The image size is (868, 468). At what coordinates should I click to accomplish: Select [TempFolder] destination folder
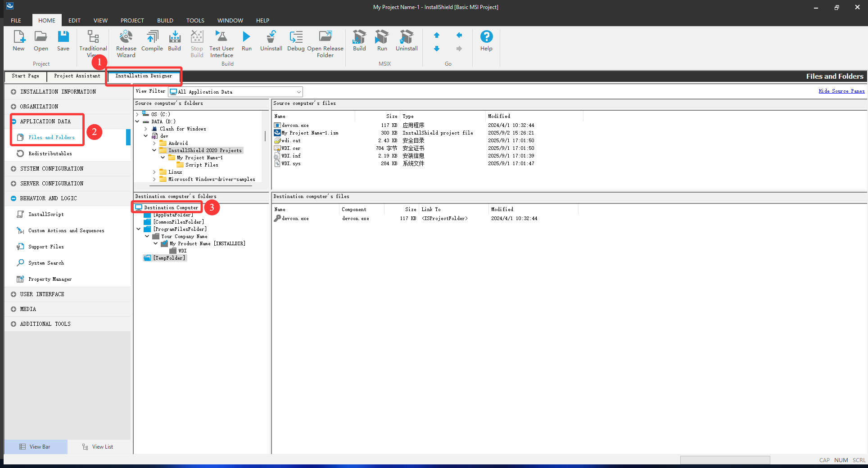[169, 258]
